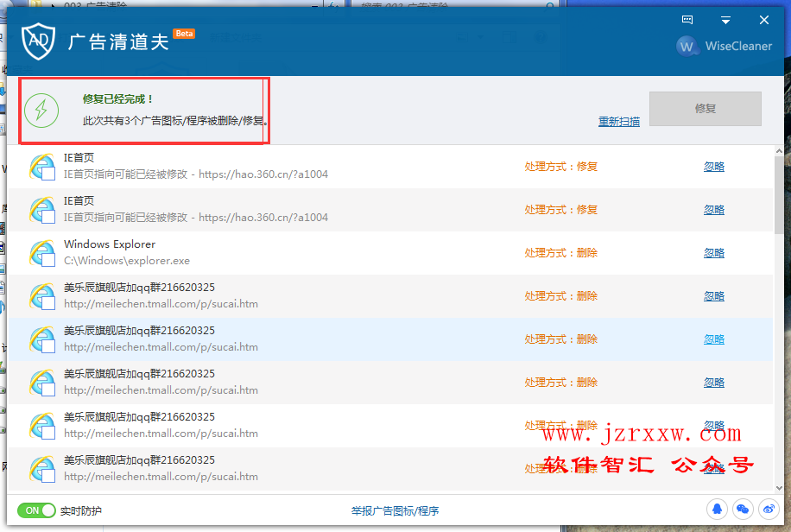Click the list scrollbar down arrow

(780, 488)
